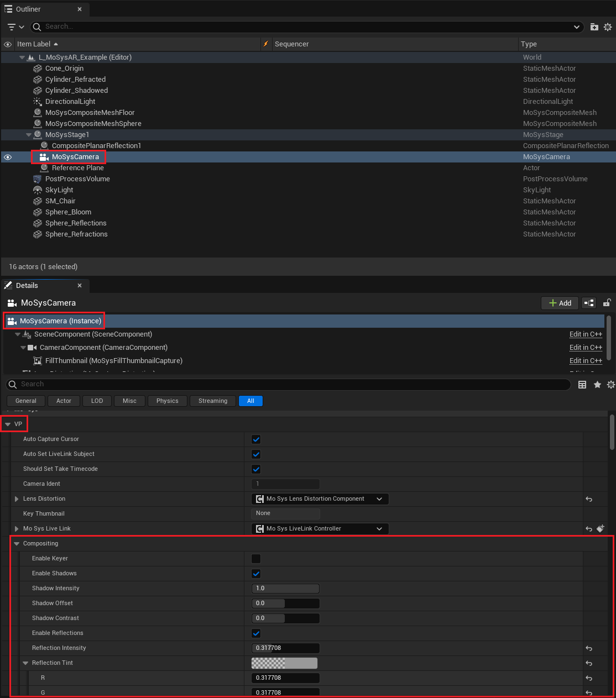
Task: Open the Details panel view options gear icon
Action: [x=610, y=384]
